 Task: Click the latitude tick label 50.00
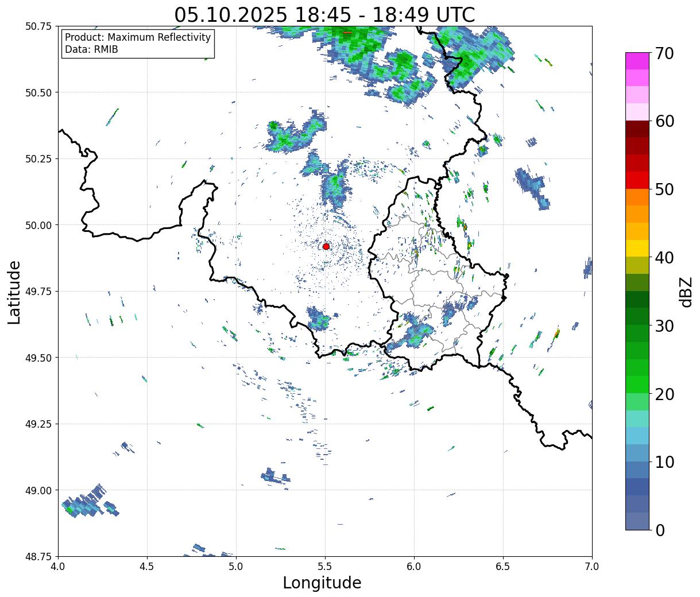(38, 225)
